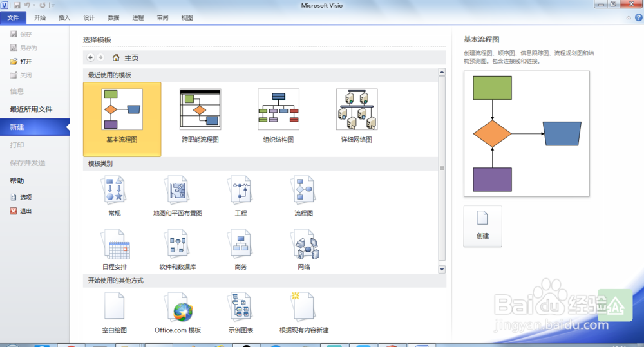Click the redo icon in title bar
This screenshot has height=347, width=644.
coord(43,5)
